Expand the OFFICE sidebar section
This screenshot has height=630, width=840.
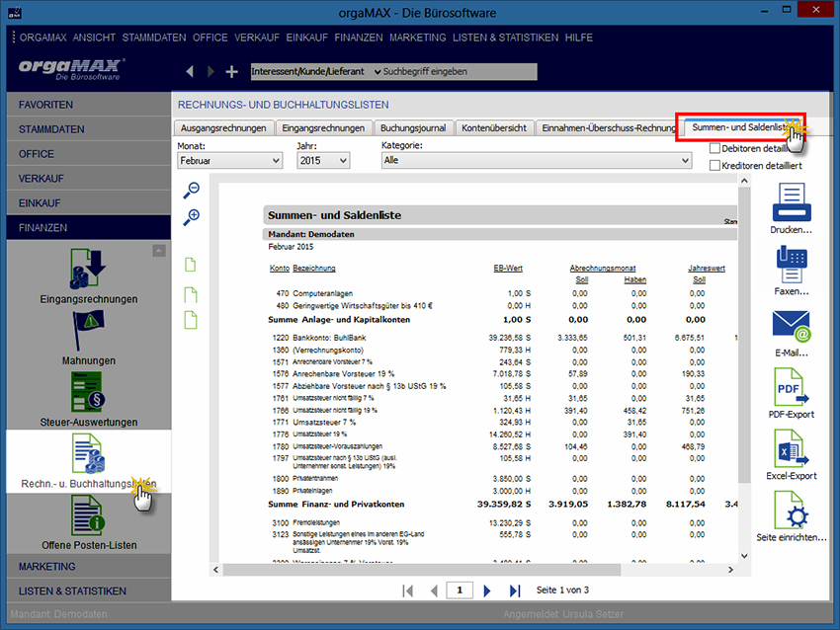(x=89, y=154)
